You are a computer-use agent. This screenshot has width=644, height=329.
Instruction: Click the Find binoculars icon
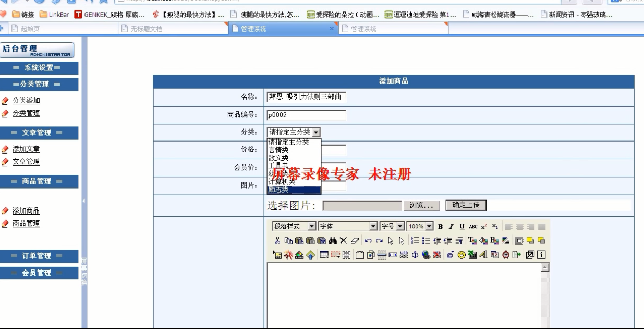(x=333, y=241)
